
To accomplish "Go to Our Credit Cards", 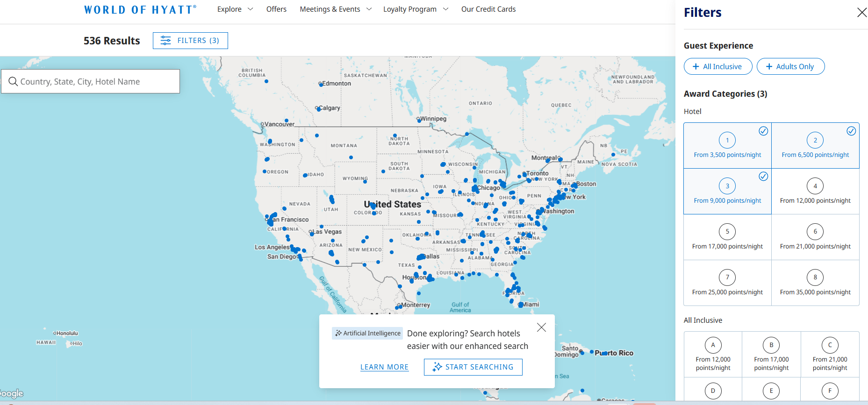I will pyautogui.click(x=488, y=9).
